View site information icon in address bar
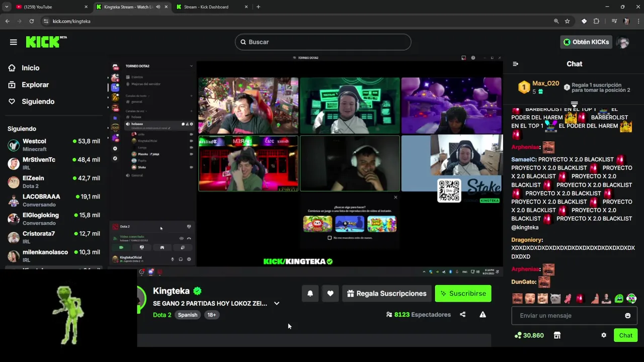The width and height of the screenshot is (644, 362). pyautogui.click(x=46, y=21)
